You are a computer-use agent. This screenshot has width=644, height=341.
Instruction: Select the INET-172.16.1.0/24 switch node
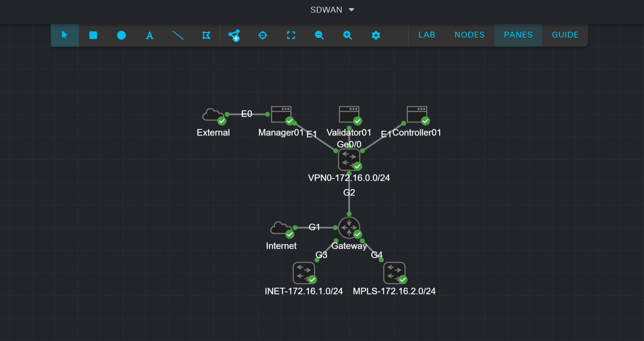(x=304, y=273)
